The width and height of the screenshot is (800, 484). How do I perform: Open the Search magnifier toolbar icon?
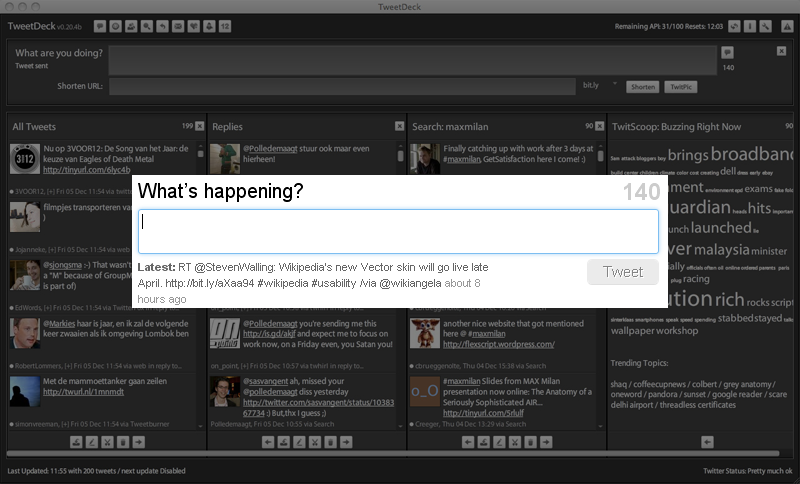click(x=147, y=26)
